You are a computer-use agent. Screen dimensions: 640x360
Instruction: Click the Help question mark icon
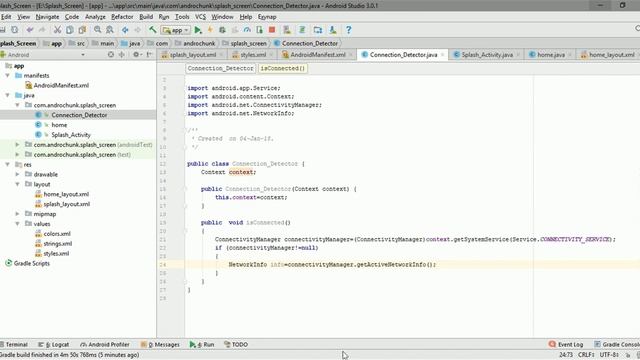point(349,30)
